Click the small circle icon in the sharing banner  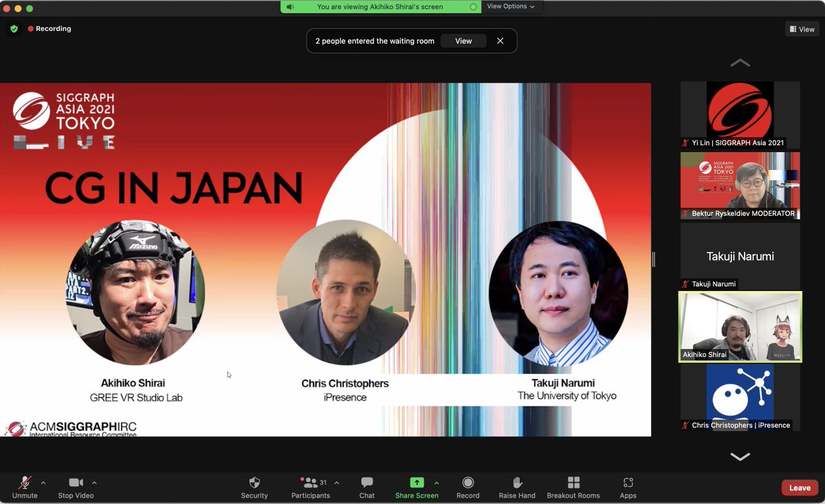pyautogui.click(x=473, y=7)
